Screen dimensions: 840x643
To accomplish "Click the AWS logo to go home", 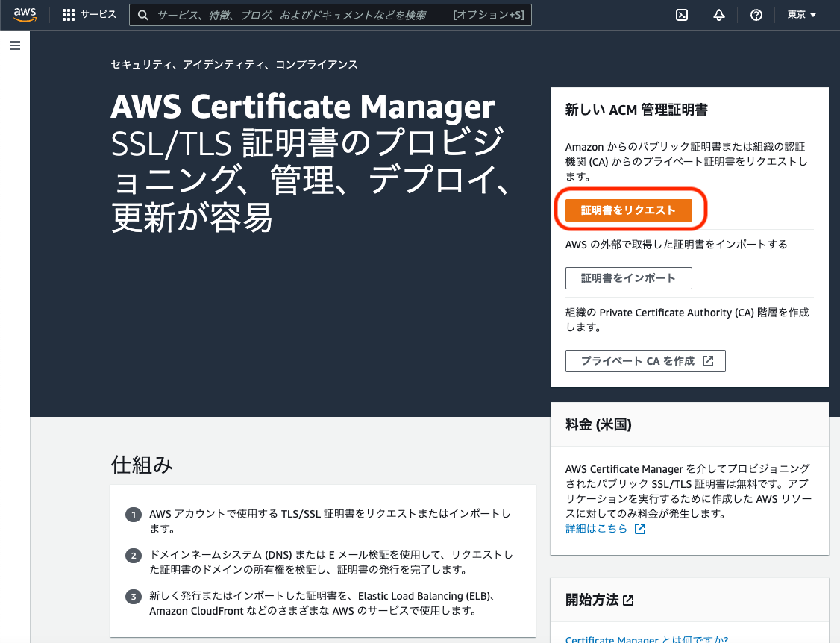I will pos(25,14).
